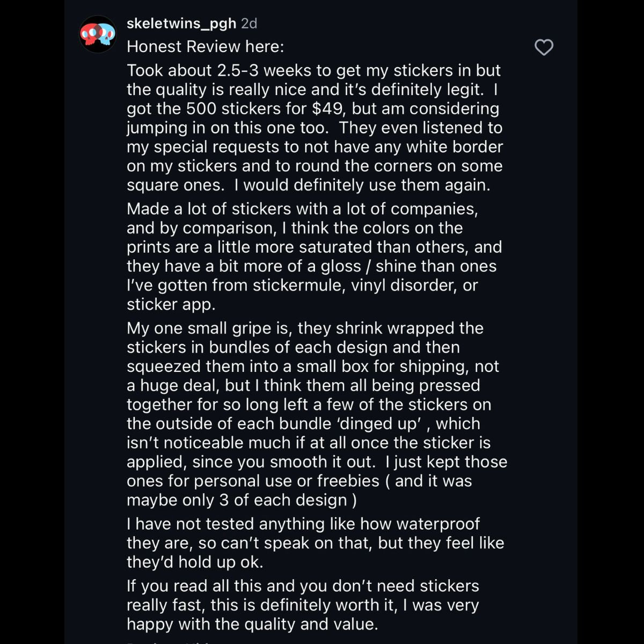The height and width of the screenshot is (644, 644).
Task: Click the 'Made a lot of stickers' sentence start
Action: [206, 209]
